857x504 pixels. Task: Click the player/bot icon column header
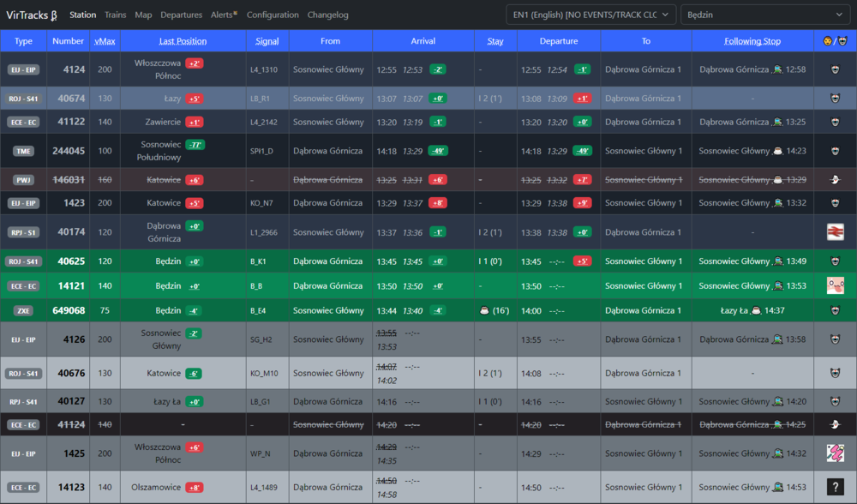click(835, 41)
